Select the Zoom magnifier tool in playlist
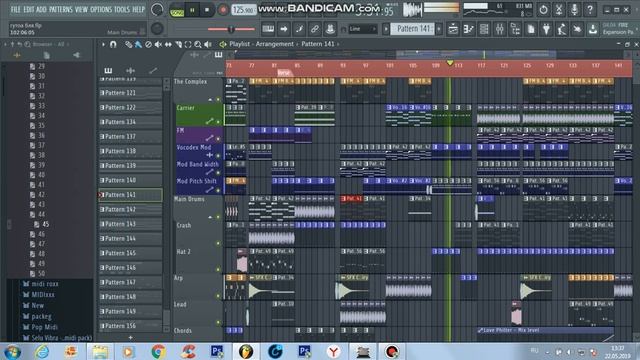Screen dimensions: 640x360 coord(198,44)
